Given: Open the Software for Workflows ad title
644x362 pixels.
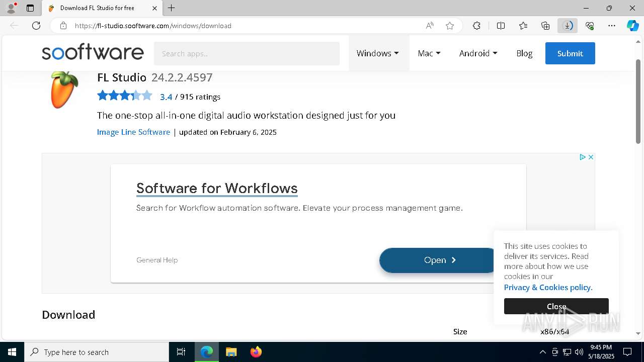Looking at the screenshot, I should pyautogui.click(x=217, y=189).
